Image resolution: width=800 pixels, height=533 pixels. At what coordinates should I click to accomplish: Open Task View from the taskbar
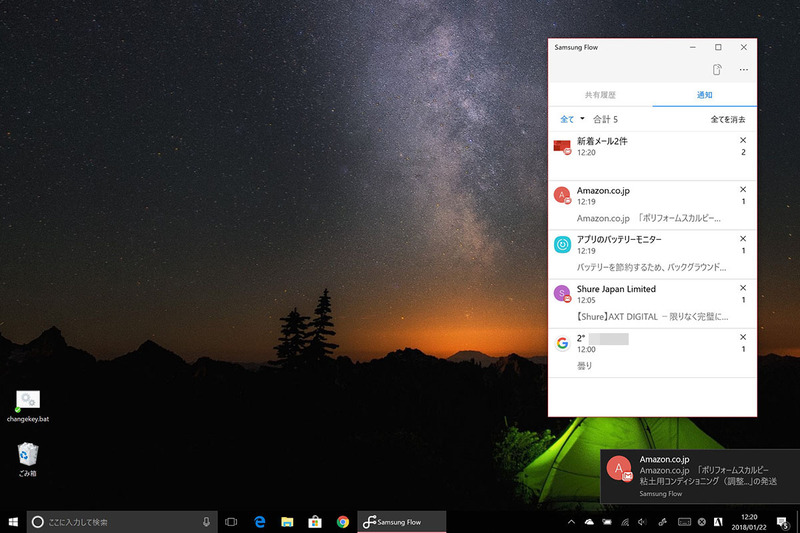tap(231, 522)
